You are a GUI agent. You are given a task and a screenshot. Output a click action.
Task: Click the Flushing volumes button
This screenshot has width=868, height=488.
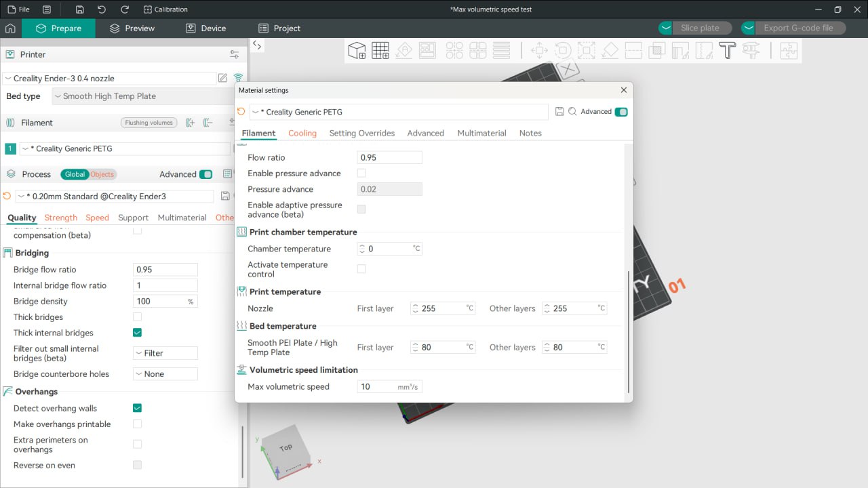tap(149, 123)
